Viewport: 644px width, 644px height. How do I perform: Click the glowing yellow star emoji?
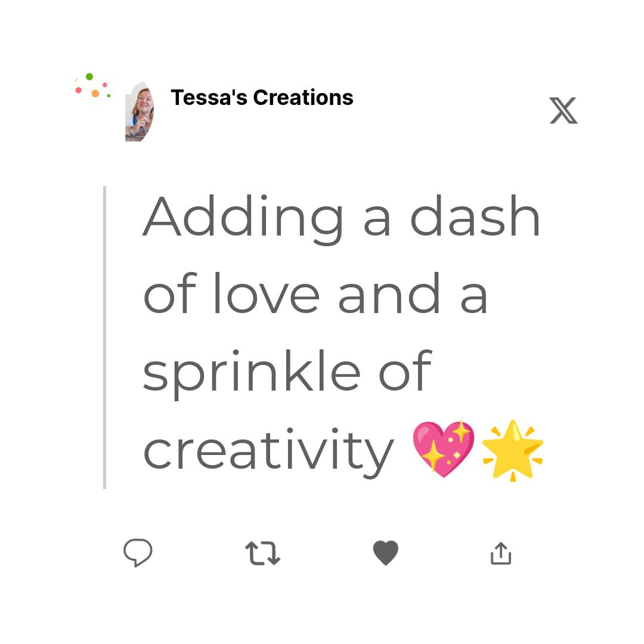point(513,450)
